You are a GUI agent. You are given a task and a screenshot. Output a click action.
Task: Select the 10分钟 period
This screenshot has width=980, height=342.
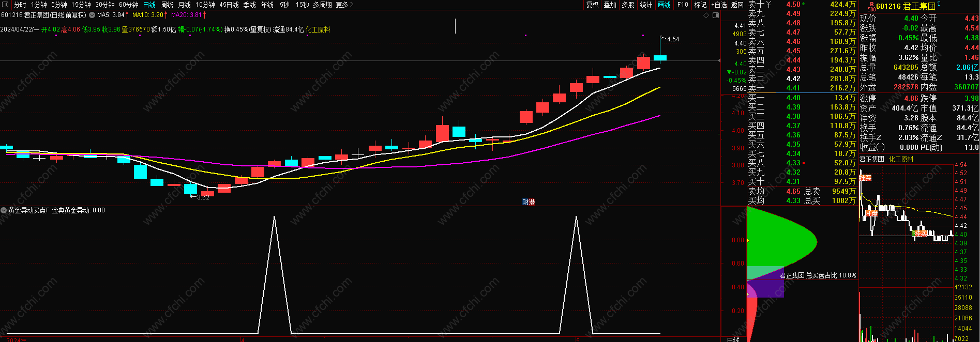click(x=205, y=5)
